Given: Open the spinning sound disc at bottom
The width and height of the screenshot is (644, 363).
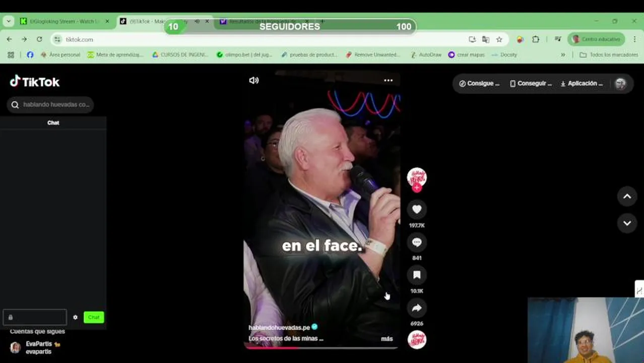Looking at the screenshot, I should 417,340.
